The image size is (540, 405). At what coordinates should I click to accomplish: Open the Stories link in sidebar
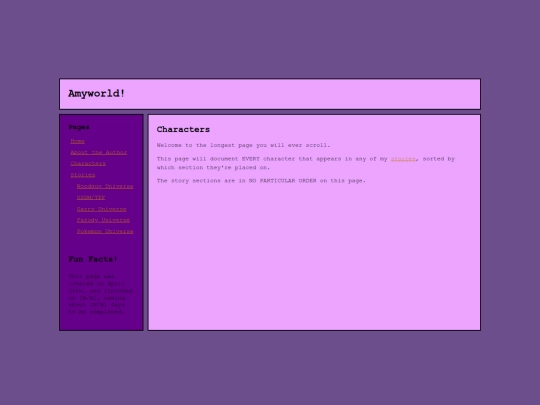click(x=83, y=175)
